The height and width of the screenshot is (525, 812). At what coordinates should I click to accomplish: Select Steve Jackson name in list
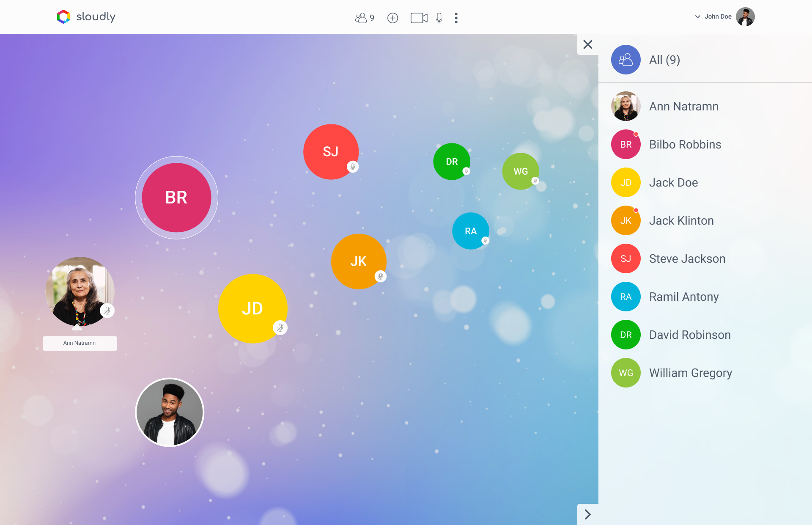(x=687, y=258)
